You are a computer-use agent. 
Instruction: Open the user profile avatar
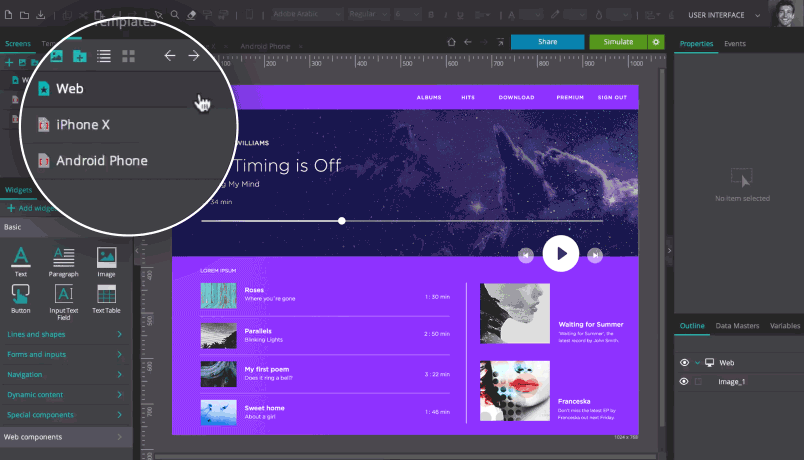(x=785, y=13)
